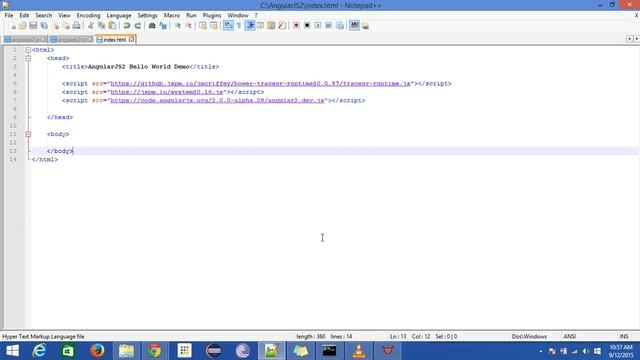The image size is (640, 360).
Task: Toggle Synchronize Horizontal Scrolling icon
Action: pos(213,26)
